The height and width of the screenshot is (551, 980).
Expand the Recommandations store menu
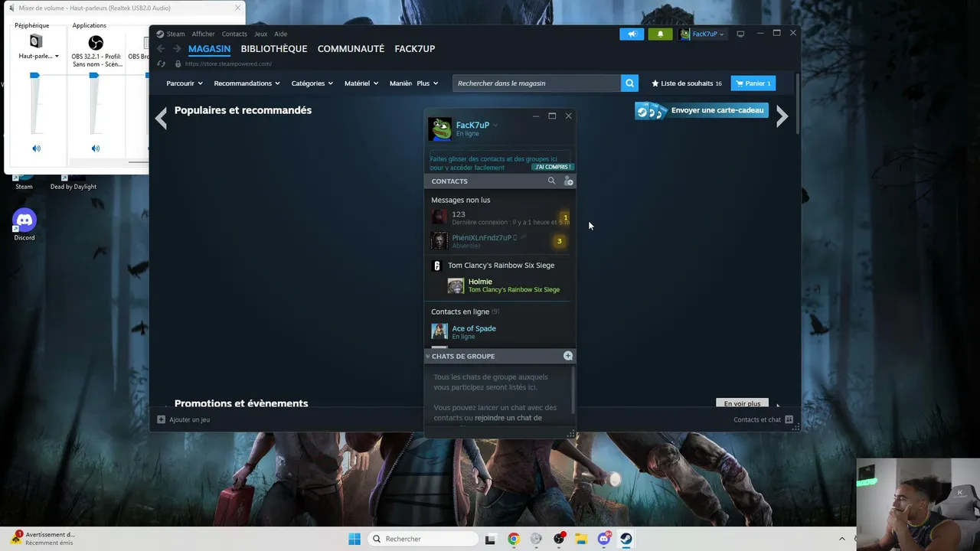247,83
